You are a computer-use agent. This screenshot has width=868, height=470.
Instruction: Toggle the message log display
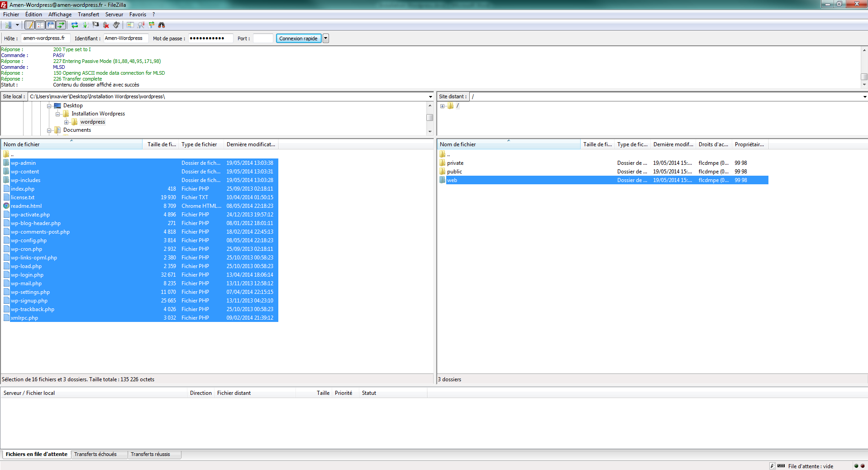[x=29, y=25]
